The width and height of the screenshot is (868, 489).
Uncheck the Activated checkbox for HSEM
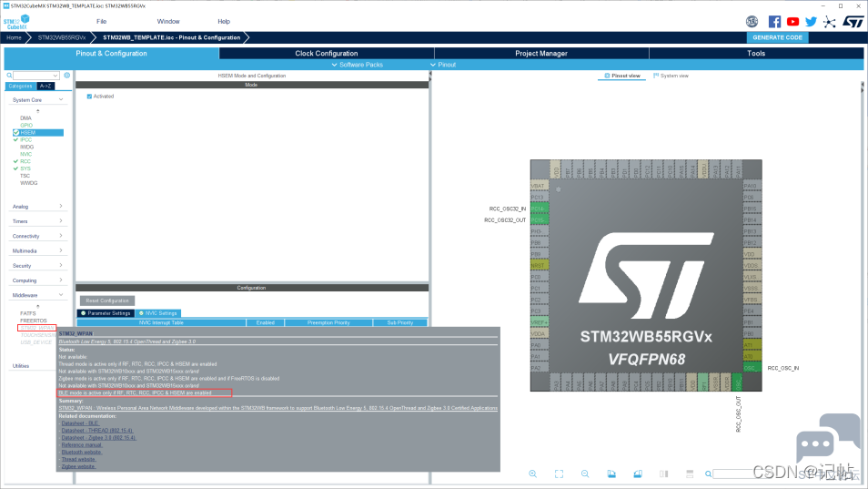point(89,97)
